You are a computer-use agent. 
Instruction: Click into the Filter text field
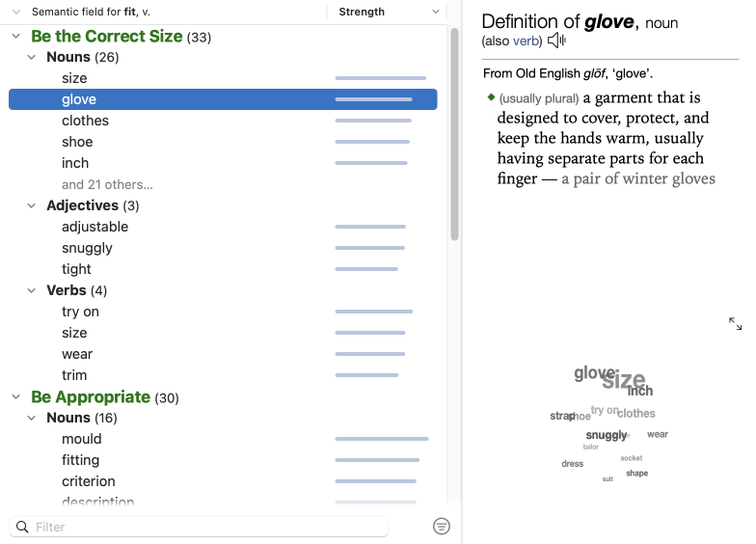coord(207,527)
